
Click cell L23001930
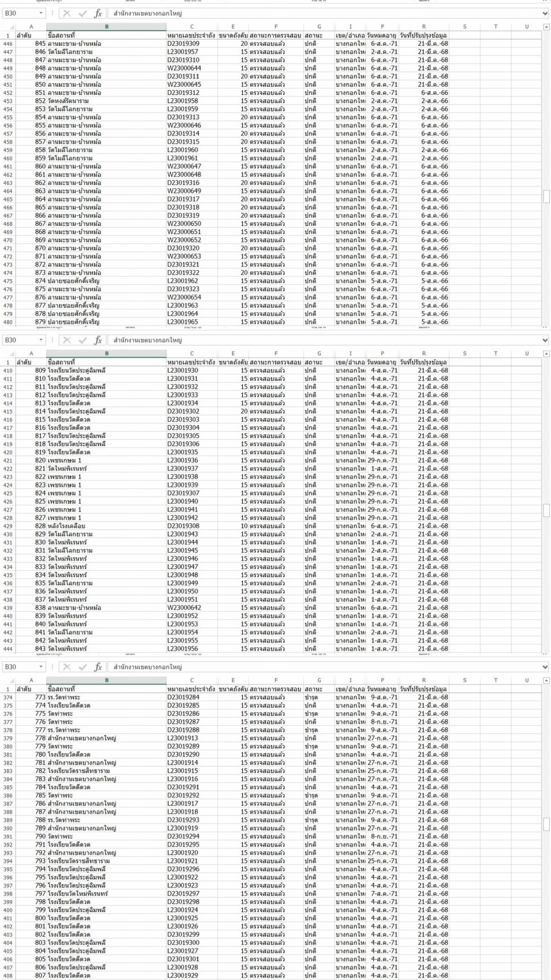coord(192,371)
